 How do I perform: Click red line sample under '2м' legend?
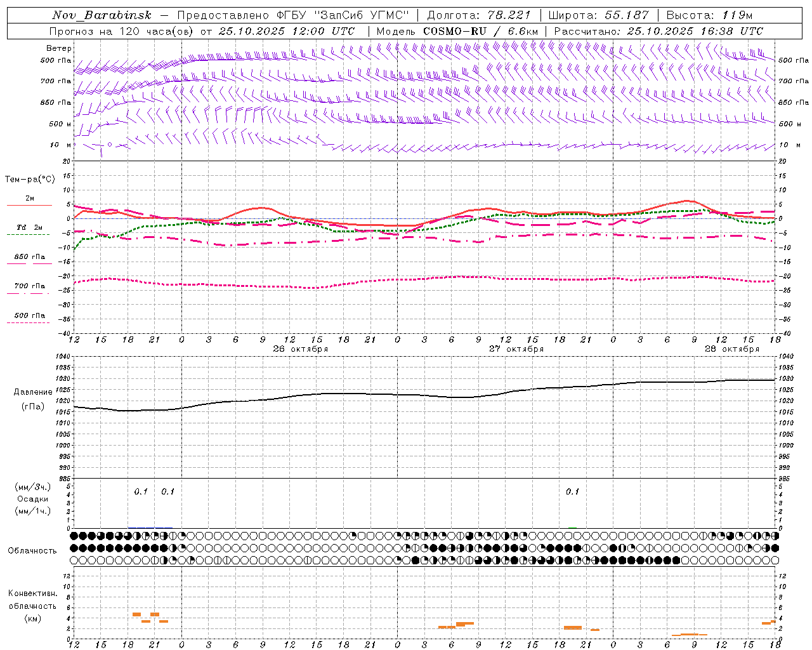29,206
